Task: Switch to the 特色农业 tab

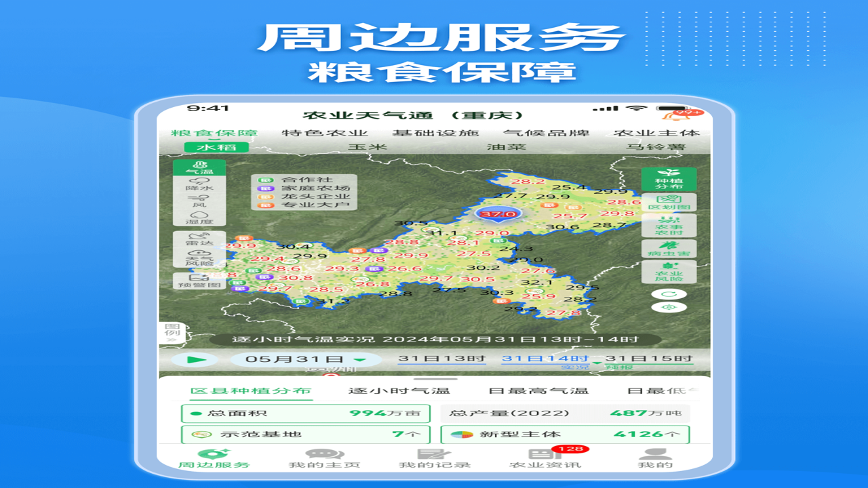Action: pos(325,134)
